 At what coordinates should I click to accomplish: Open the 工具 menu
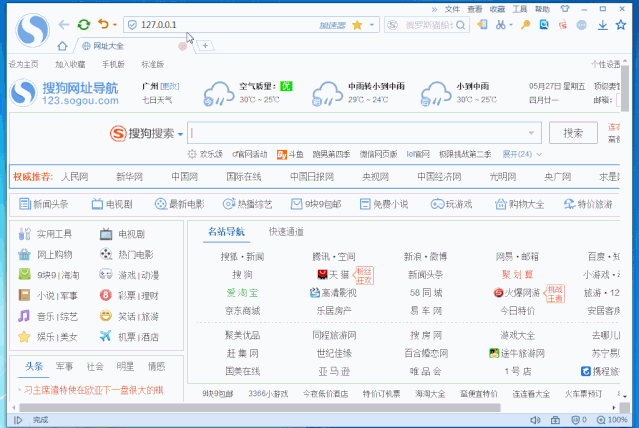(x=520, y=9)
